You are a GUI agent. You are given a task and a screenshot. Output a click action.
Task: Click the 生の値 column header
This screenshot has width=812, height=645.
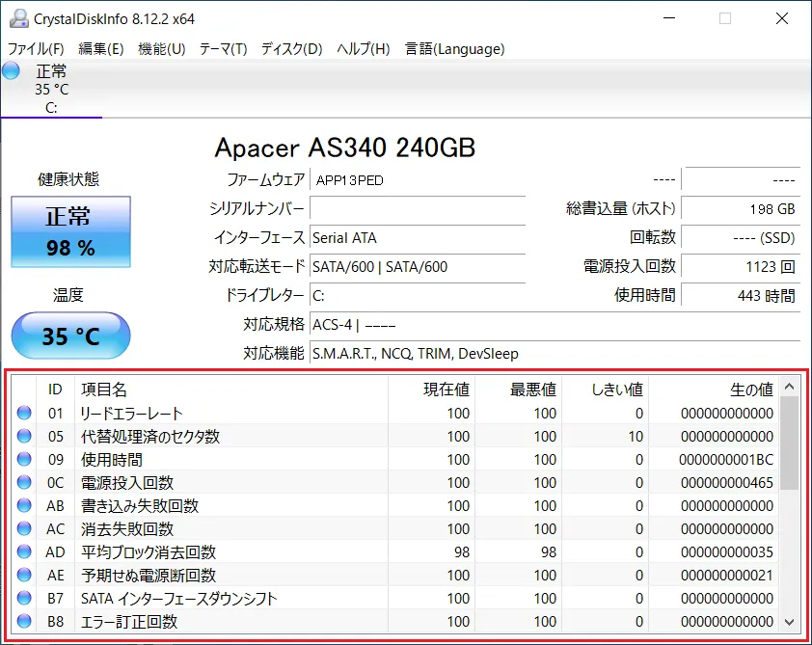pos(714,390)
